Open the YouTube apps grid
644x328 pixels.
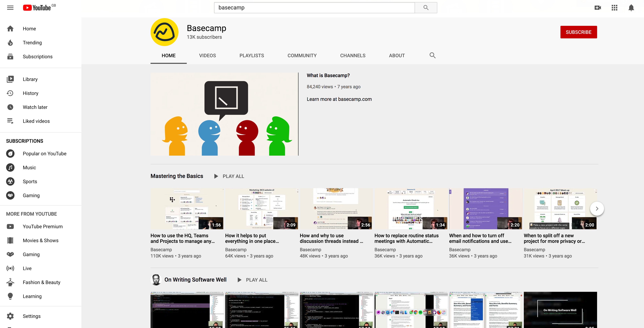click(614, 8)
